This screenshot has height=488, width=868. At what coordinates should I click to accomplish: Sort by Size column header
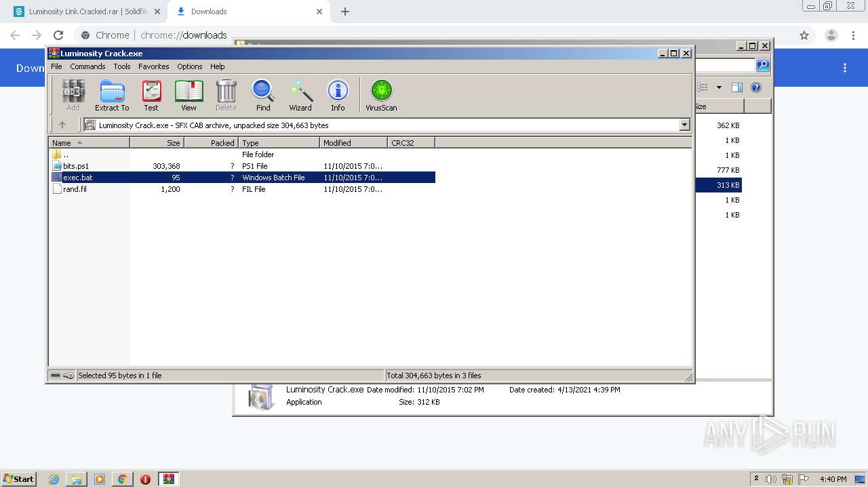pos(157,143)
